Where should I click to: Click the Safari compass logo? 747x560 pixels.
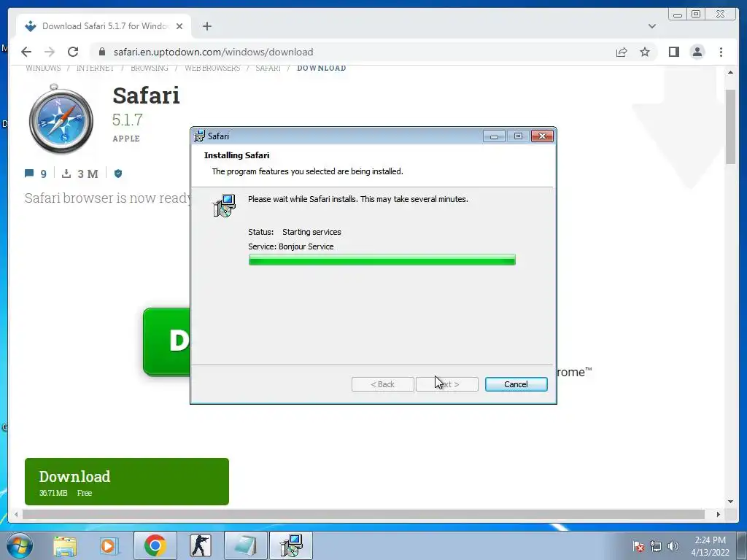click(x=61, y=119)
